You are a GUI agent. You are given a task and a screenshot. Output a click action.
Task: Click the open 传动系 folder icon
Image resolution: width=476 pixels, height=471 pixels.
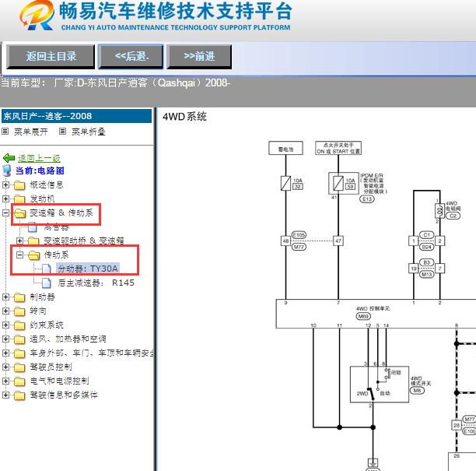point(34,255)
